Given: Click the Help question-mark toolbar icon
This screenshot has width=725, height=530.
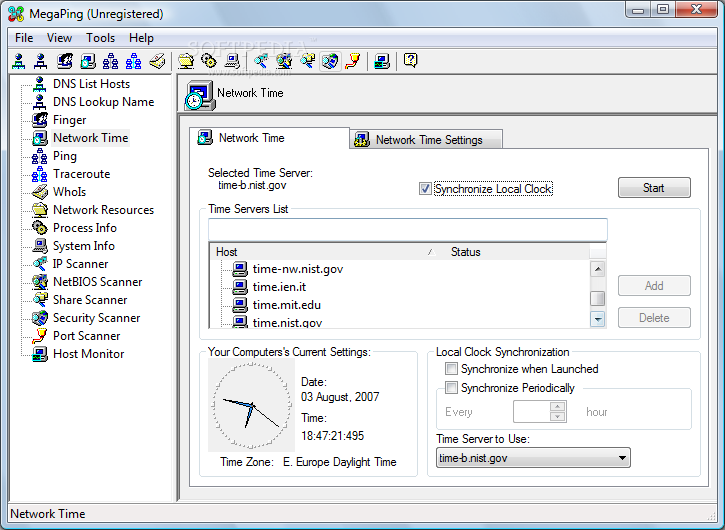Looking at the screenshot, I should click(411, 61).
